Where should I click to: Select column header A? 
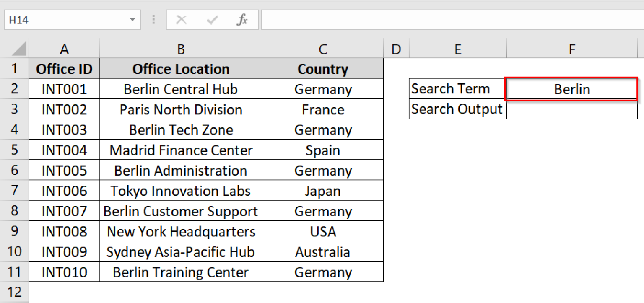[x=64, y=48]
